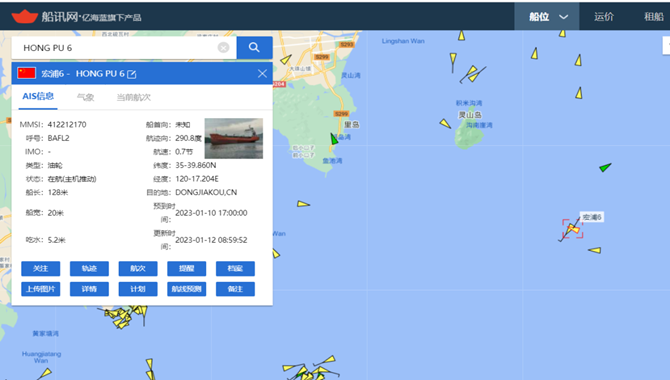Select the 宏浦6 ship marker on the map
Viewport: 670px width, 380px height.
[573, 229]
